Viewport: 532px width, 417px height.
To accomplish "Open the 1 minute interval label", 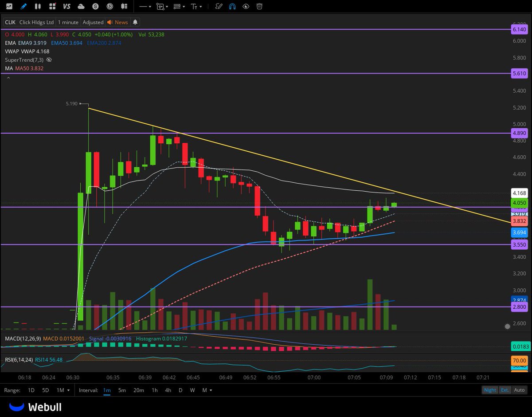I will point(68,22).
